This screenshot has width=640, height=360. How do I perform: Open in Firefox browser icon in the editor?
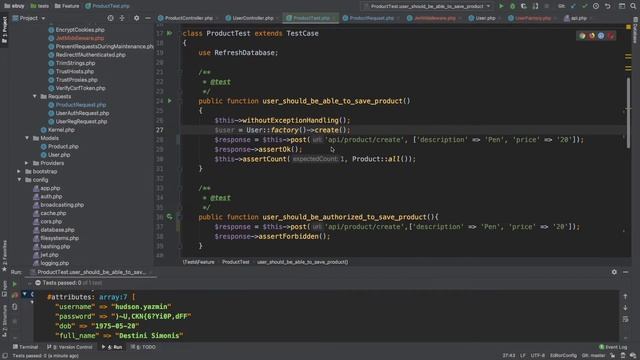click(591, 36)
